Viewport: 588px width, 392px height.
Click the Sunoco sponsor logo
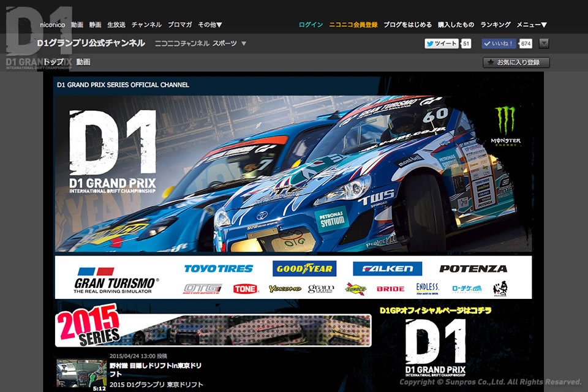(x=355, y=289)
